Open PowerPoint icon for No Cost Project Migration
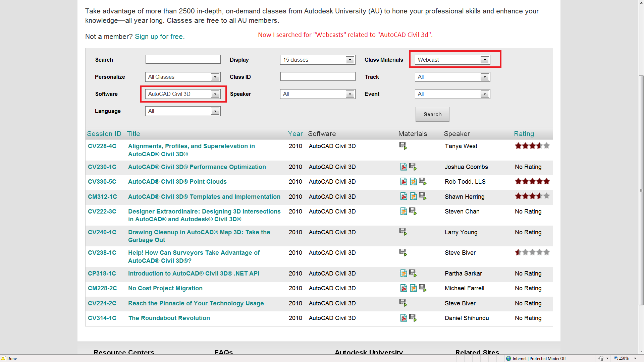 point(413,288)
